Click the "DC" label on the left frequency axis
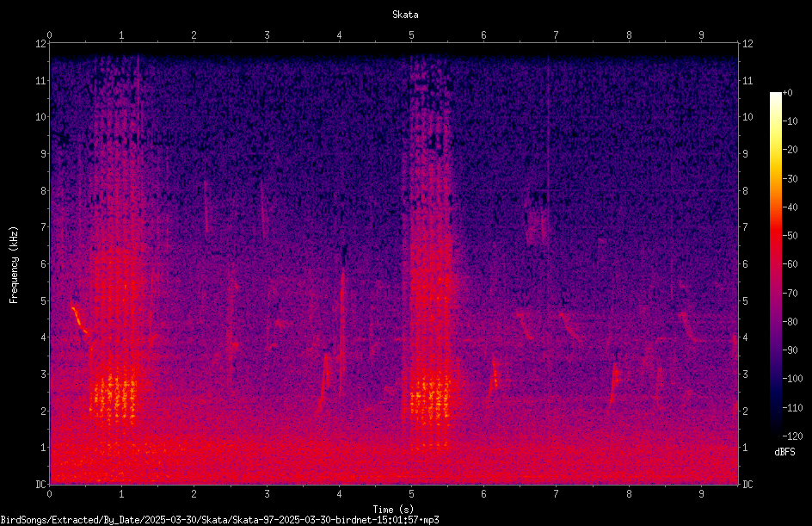The image size is (812, 526). click(40, 484)
